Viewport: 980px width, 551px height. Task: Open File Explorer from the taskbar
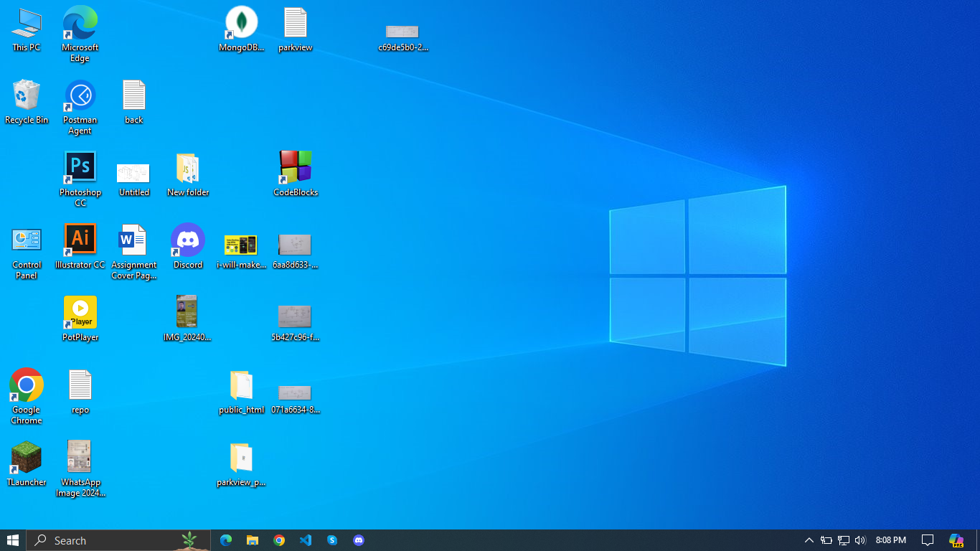[x=253, y=540]
